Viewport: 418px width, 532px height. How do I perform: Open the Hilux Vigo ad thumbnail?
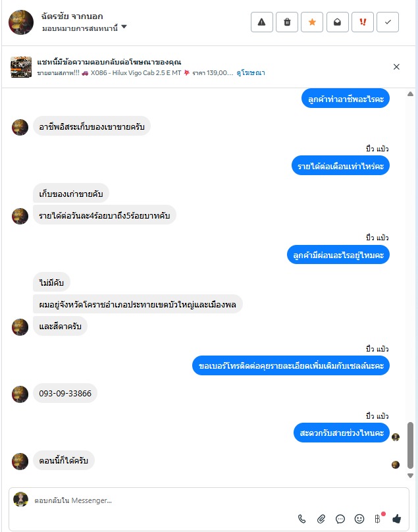point(21,67)
